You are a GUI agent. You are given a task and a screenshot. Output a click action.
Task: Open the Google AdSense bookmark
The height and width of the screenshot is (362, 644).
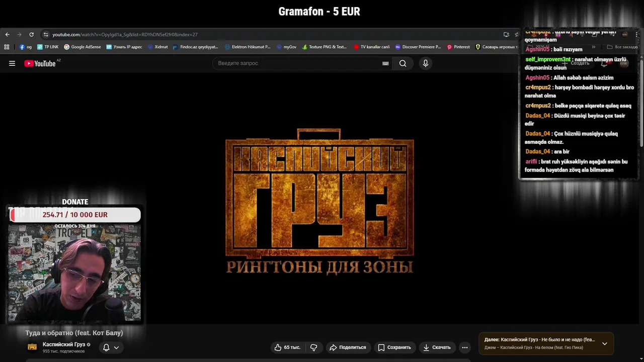tap(83, 47)
